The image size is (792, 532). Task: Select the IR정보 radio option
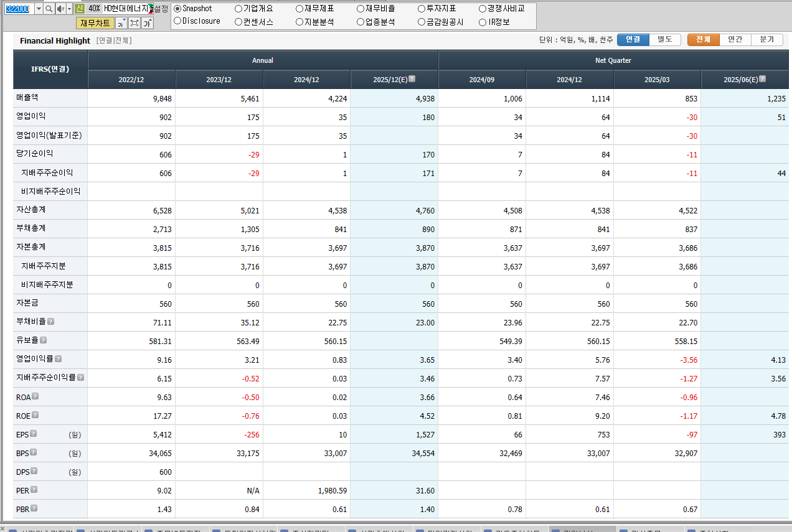click(x=483, y=22)
